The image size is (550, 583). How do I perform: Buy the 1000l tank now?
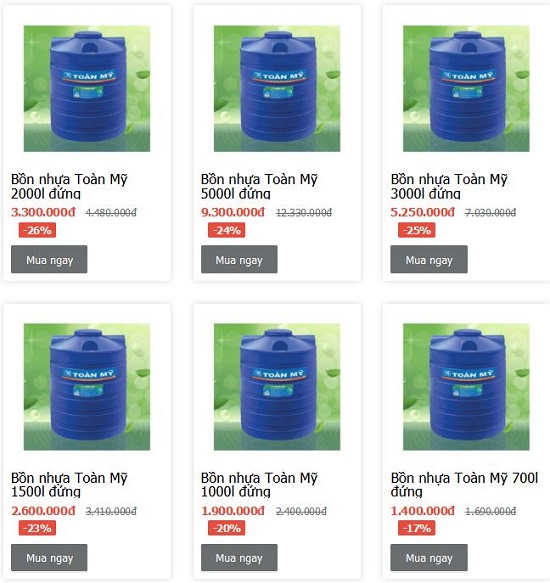point(239,557)
